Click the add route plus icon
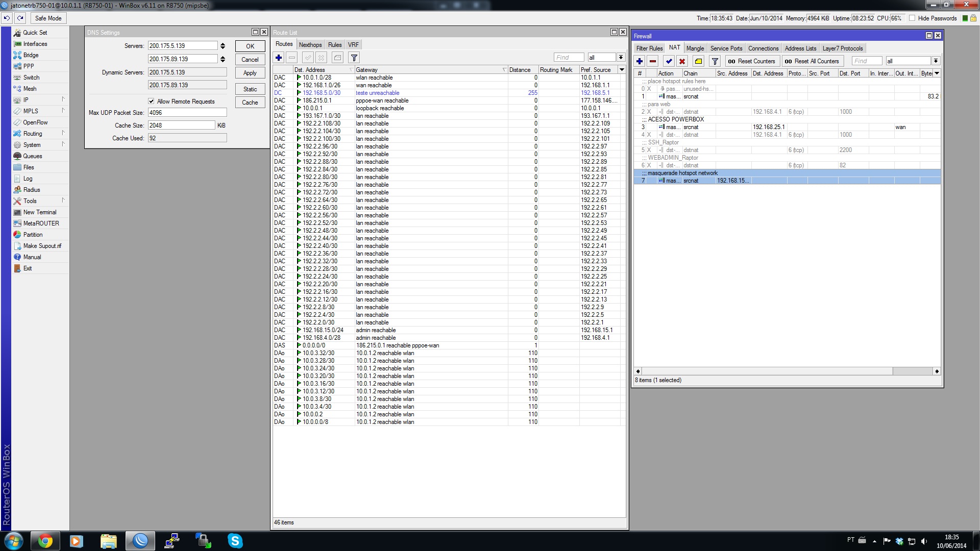Screen dimensions: 980x551 coord(279,58)
